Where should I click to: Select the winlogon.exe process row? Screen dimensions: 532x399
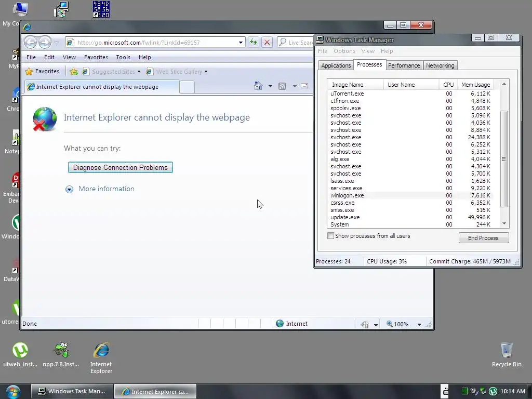pos(410,195)
